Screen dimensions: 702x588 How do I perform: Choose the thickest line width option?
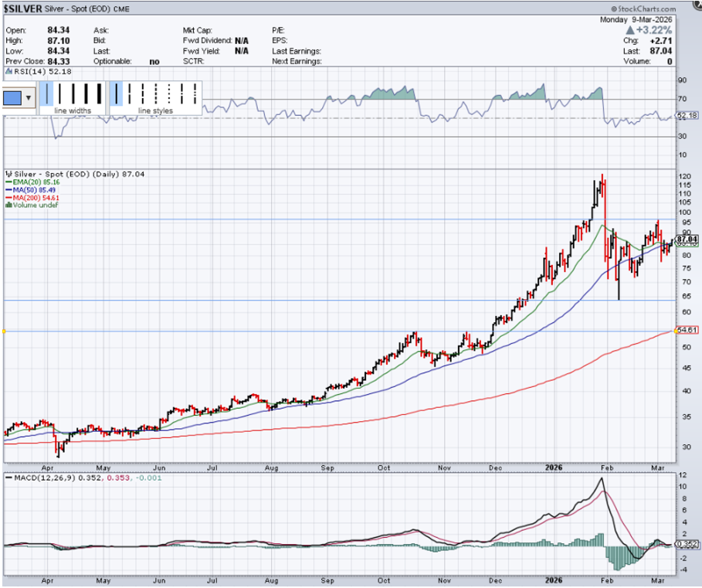tap(98, 93)
